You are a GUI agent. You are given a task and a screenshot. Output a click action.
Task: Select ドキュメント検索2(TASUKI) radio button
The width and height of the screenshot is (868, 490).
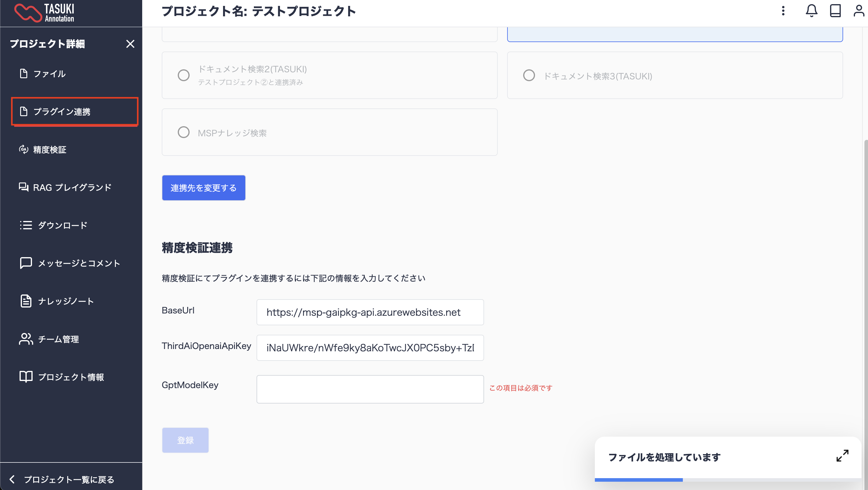184,75
